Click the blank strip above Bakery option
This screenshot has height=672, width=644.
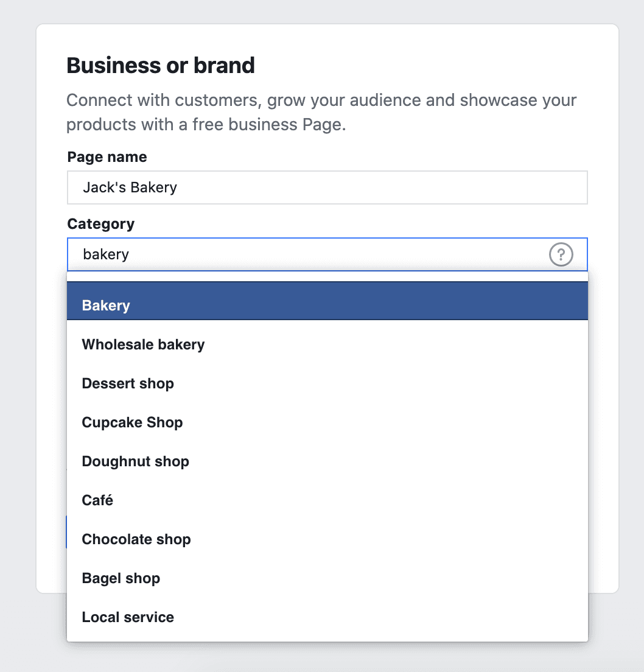pyautogui.click(x=327, y=276)
